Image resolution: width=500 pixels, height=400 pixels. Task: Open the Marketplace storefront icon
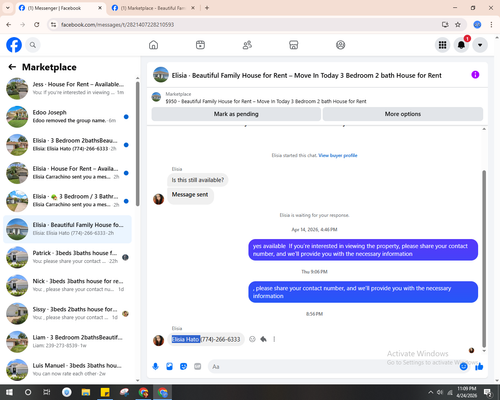pyautogui.click(x=294, y=45)
